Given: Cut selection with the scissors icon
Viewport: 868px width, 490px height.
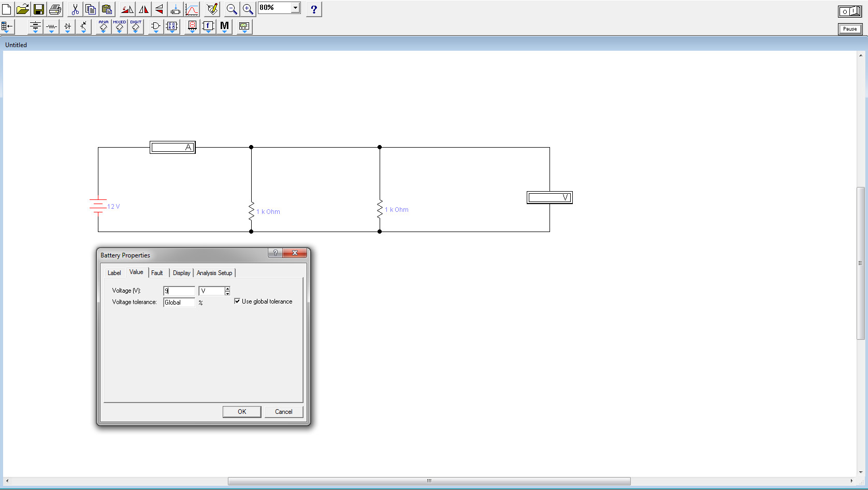Looking at the screenshot, I should (x=75, y=9).
